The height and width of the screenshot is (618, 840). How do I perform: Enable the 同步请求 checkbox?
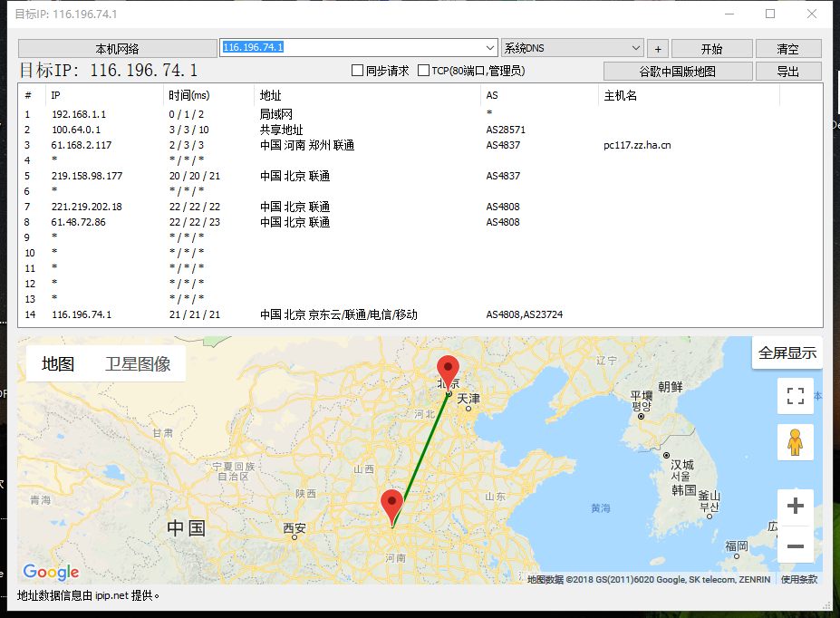pyautogui.click(x=357, y=71)
